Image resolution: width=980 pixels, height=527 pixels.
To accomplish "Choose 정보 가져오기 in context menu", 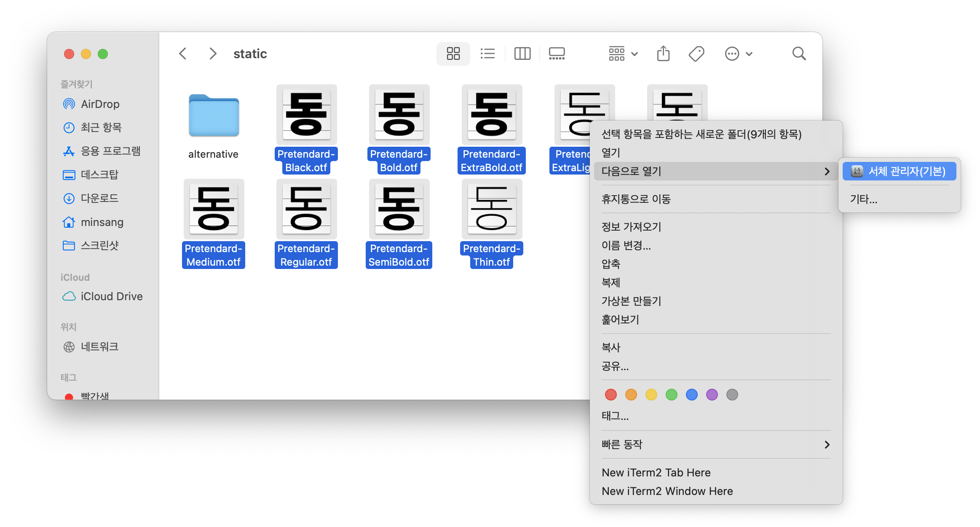I will (x=716, y=227).
